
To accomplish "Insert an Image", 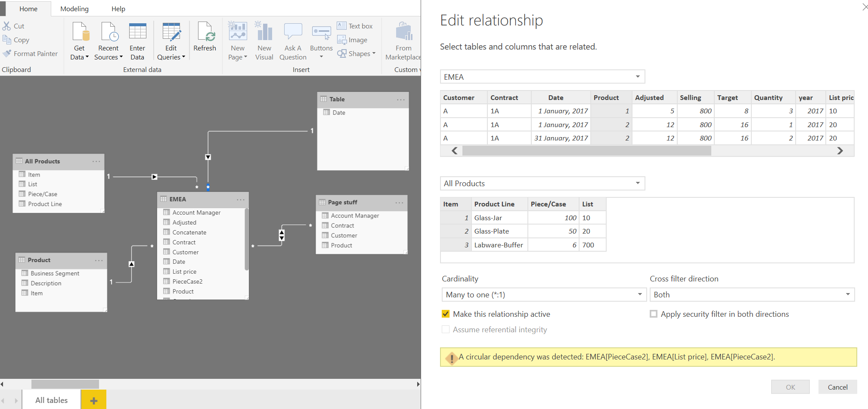I will 352,40.
